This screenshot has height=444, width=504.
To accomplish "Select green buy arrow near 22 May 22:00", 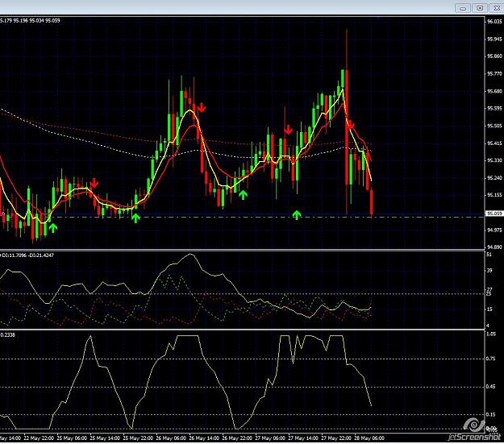I will (52, 228).
